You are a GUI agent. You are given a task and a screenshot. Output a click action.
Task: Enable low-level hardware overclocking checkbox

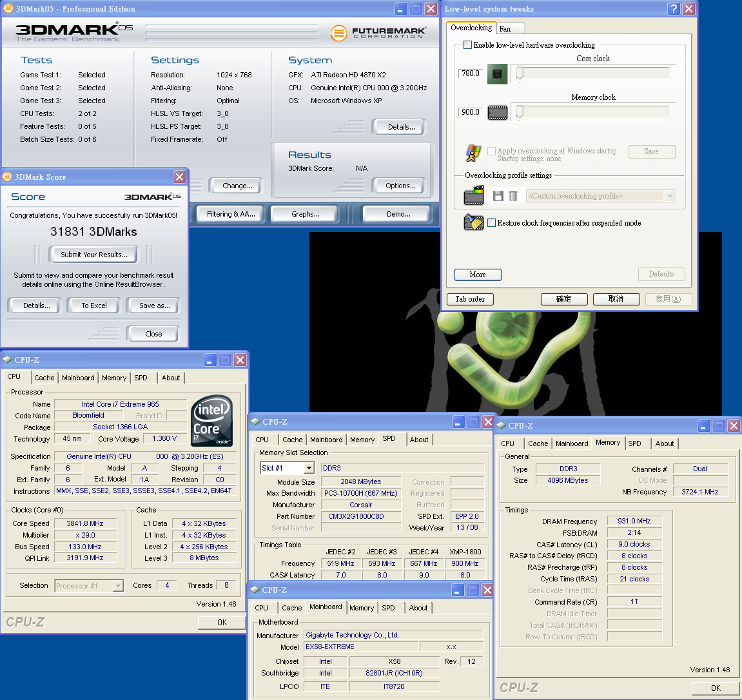pyautogui.click(x=468, y=45)
